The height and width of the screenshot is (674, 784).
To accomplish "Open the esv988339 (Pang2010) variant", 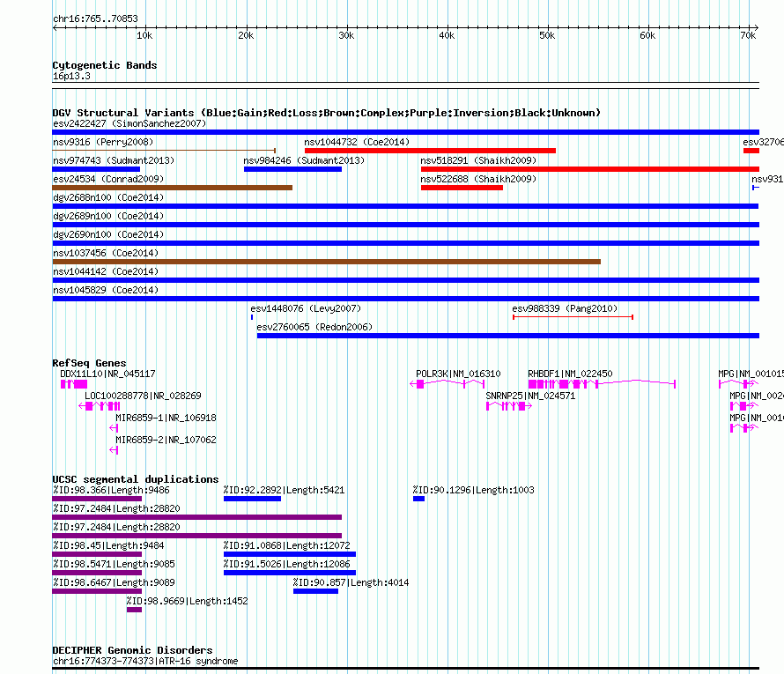I will coord(573,317).
